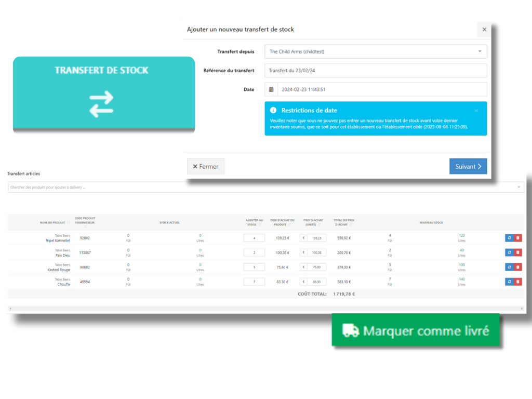Viewport: 532px width, 399px height.
Task: Click new stock value 120 Litres
Action: [462, 238]
